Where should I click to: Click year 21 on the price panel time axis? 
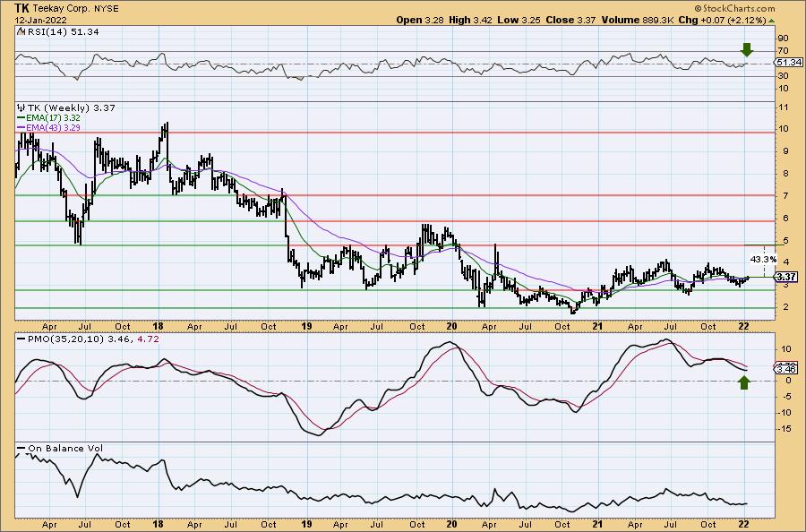[x=597, y=326]
